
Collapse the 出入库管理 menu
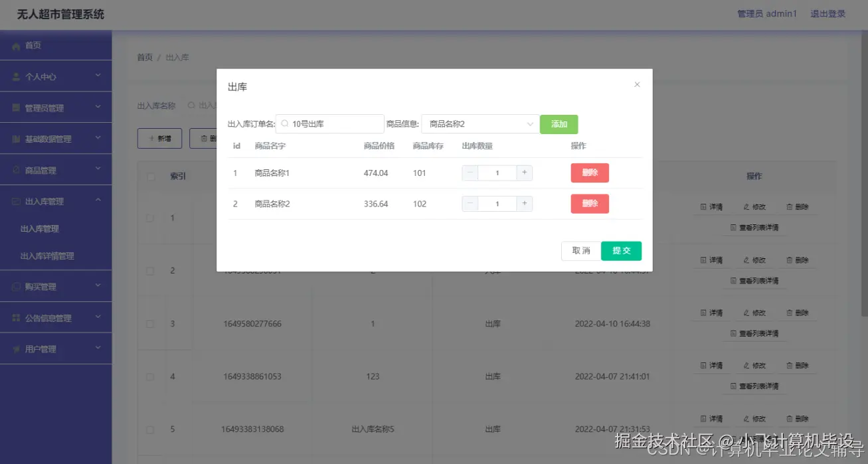(56, 201)
